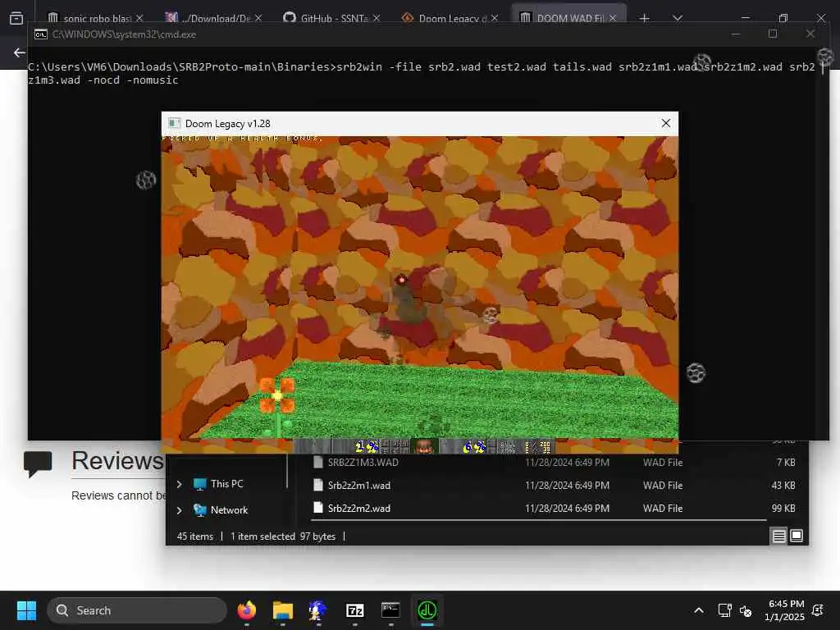The height and width of the screenshot is (630, 840).
Task: Select the SRB2Z1M3.WAD file row
Action: [555, 463]
